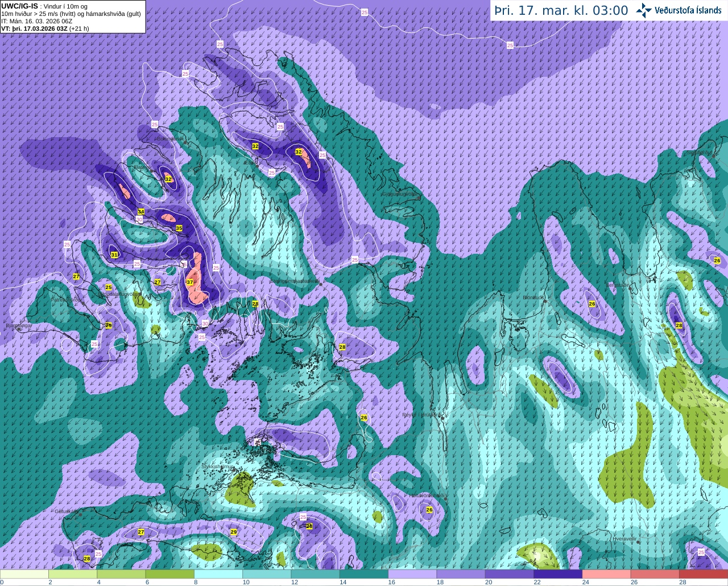Screen dimensions: 728x586
Task: Click the legend scale number 22
Action: click(537, 582)
